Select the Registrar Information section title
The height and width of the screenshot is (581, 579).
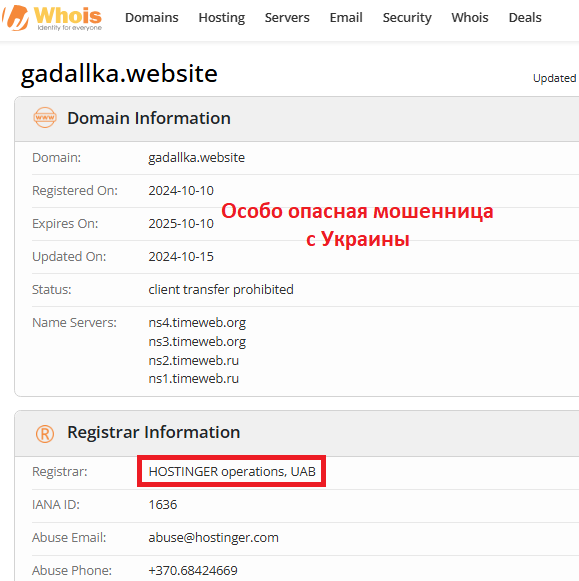click(x=154, y=432)
